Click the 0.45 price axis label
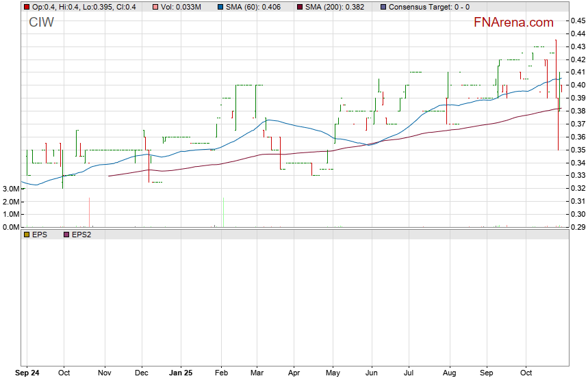This screenshot has width=588, height=387. [577, 21]
